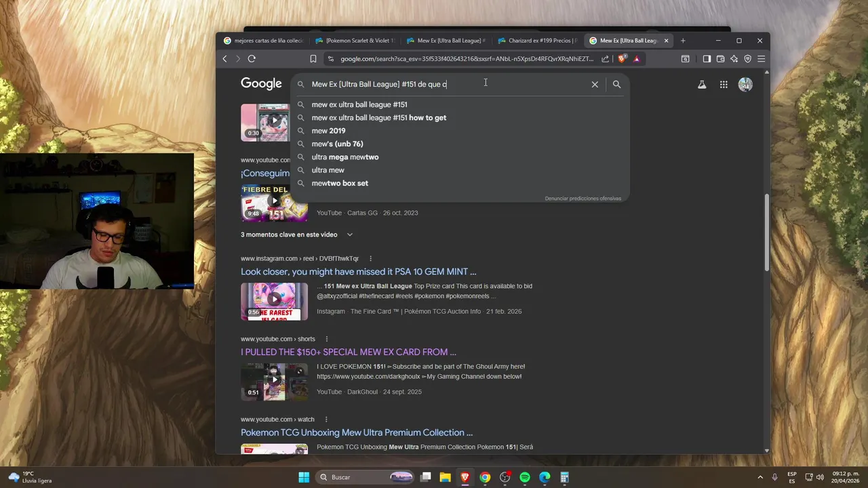
Task: Go to Google home via logo
Action: [x=261, y=83]
